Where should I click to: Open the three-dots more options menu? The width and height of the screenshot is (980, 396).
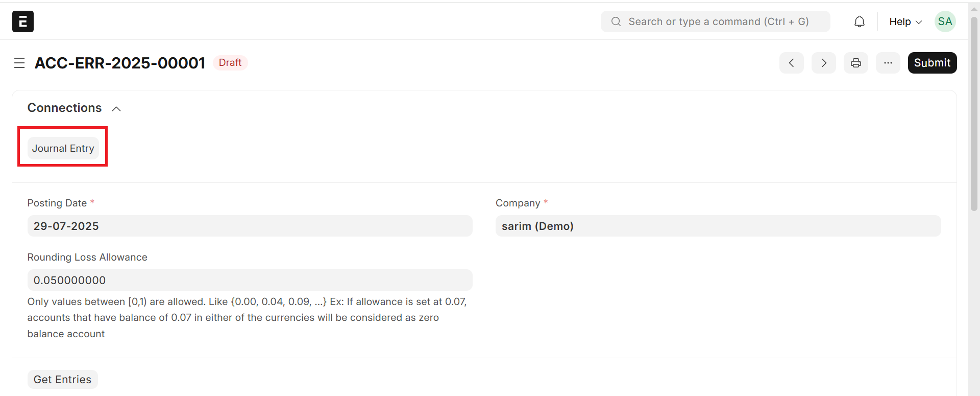888,63
